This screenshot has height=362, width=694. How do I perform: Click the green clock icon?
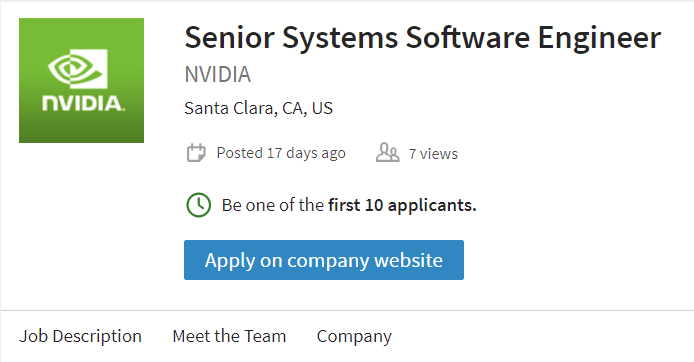(199, 205)
